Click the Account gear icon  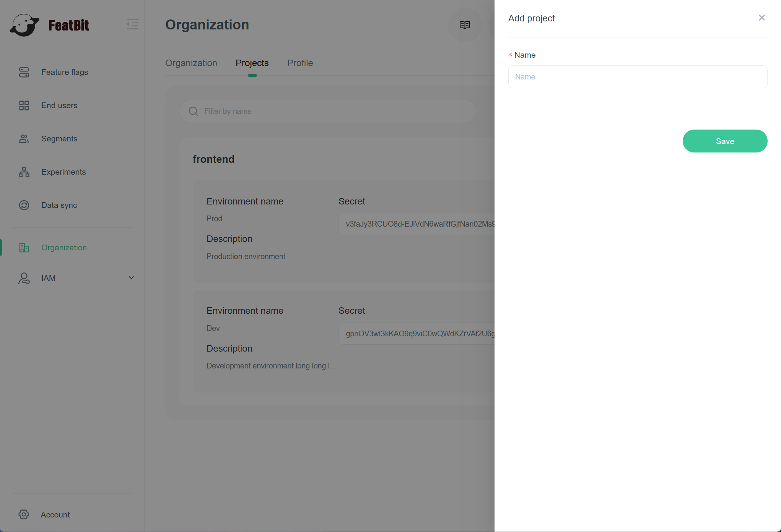(24, 514)
